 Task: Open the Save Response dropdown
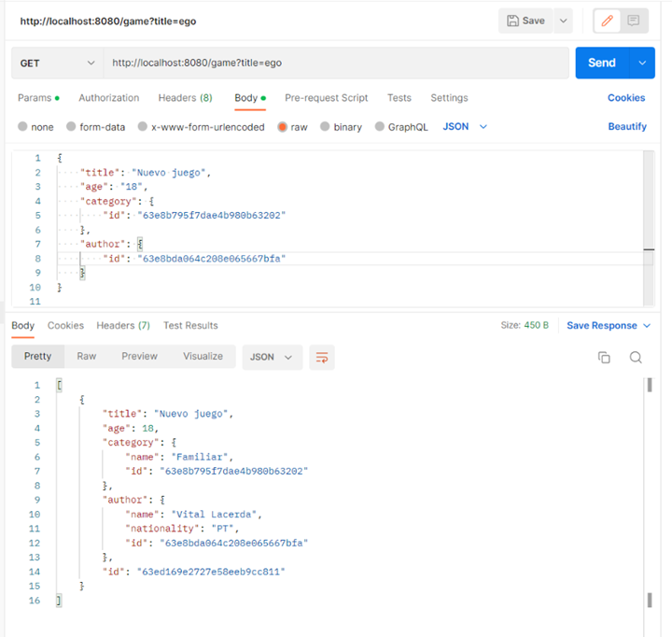608,326
